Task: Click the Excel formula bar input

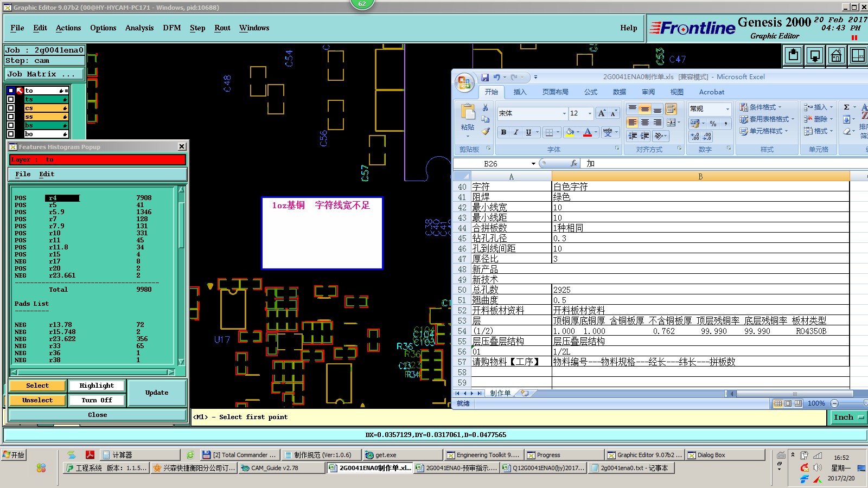Action: pyautogui.click(x=724, y=163)
